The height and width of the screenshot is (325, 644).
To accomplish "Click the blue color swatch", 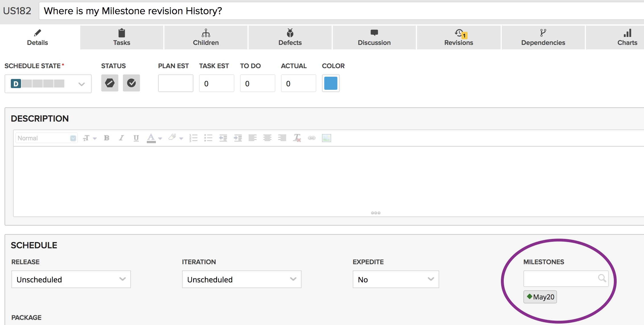I will pyautogui.click(x=331, y=83).
